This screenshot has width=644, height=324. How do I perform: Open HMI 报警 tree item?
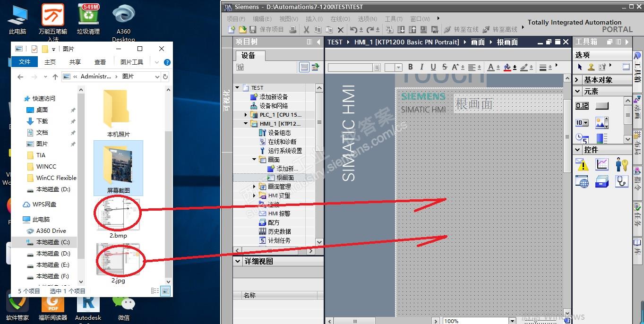point(279,213)
